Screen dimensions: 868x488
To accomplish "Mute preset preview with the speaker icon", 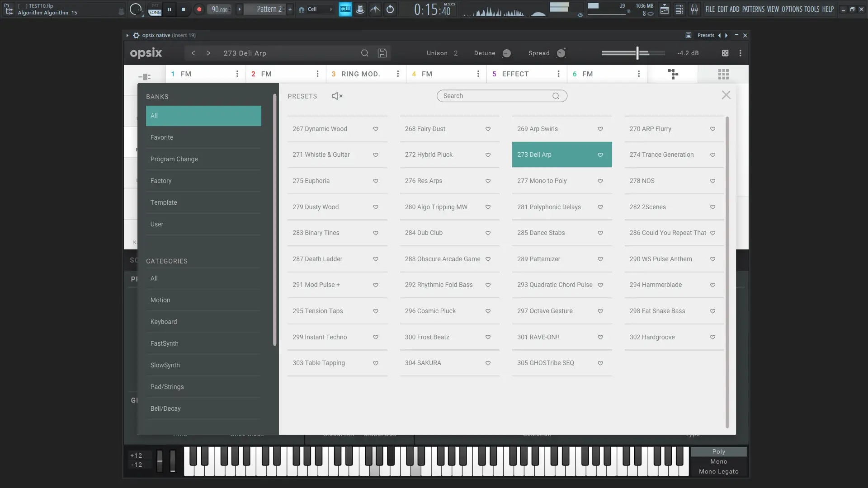I will (x=337, y=96).
